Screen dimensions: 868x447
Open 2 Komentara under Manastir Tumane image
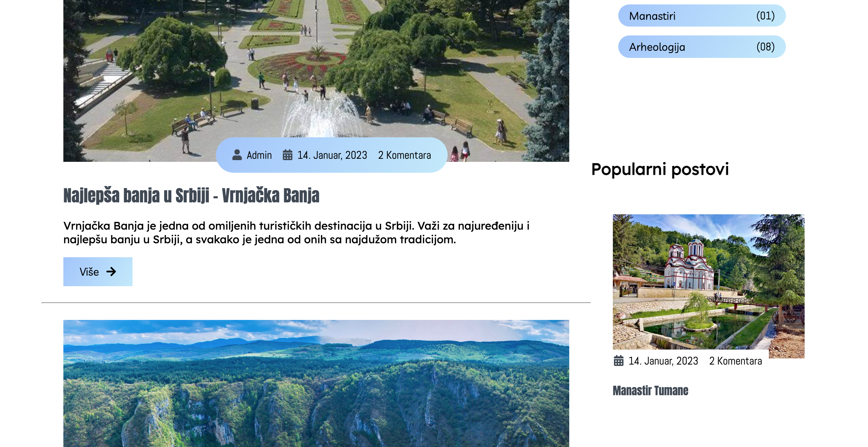[x=735, y=361]
